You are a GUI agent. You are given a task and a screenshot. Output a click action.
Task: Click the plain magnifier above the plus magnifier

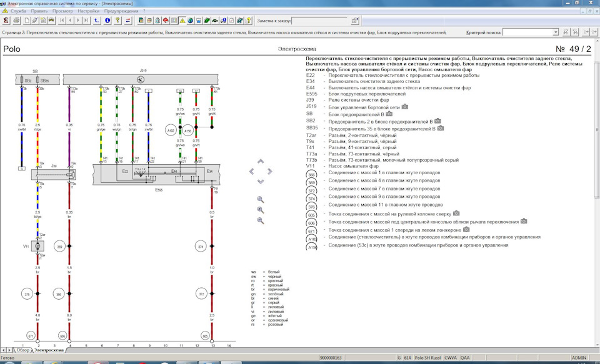261,199
